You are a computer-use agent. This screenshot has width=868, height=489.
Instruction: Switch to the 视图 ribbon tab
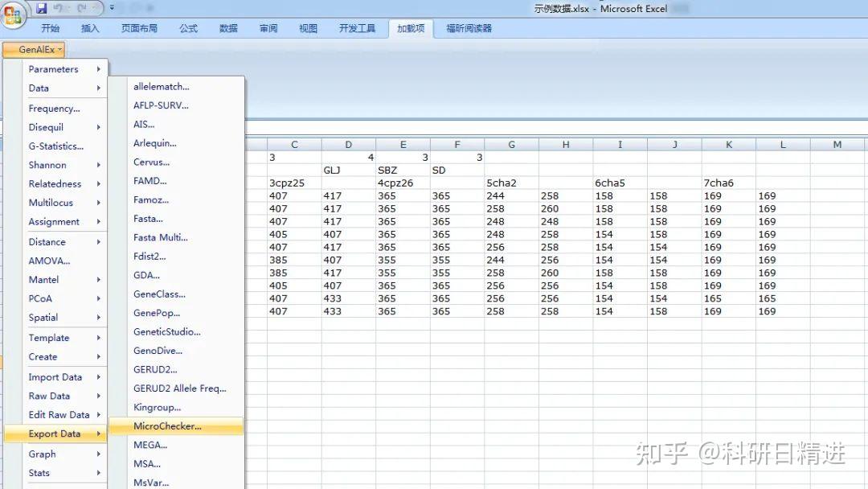(309, 28)
